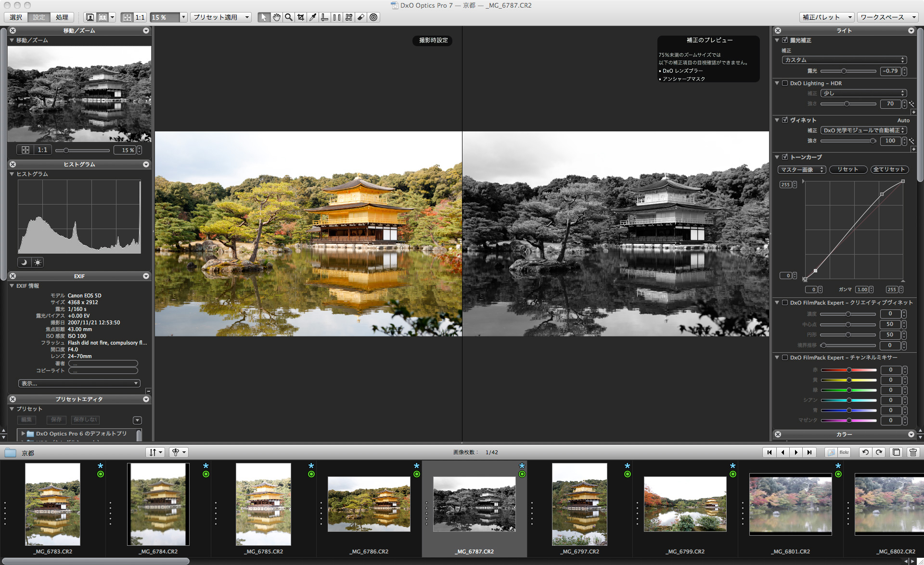Open the プリセット適用 dropdown
The height and width of the screenshot is (565, 924).
pos(221,17)
